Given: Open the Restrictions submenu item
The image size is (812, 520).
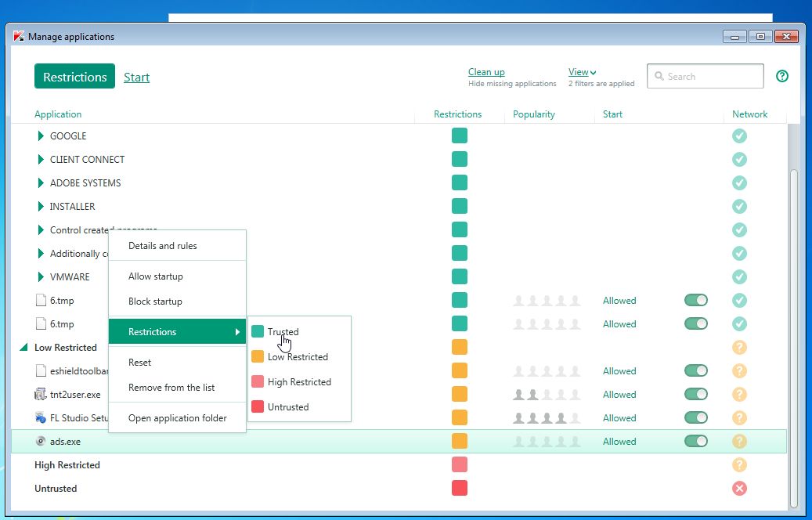Looking at the screenshot, I should pyautogui.click(x=177, y=331).
